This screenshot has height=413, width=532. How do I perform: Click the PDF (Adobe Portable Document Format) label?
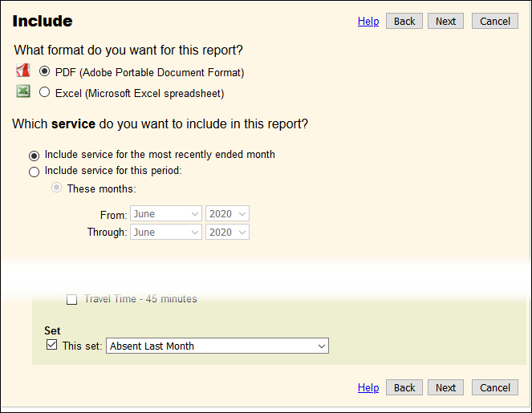(149, 72)
